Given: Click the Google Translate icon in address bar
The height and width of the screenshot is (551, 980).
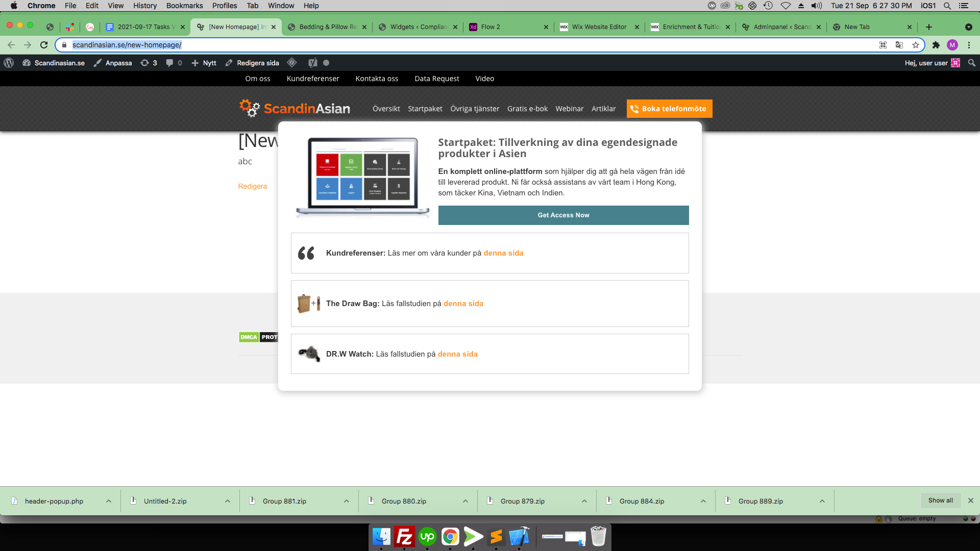Looking at the screenshot, I should tap(899, 45).
